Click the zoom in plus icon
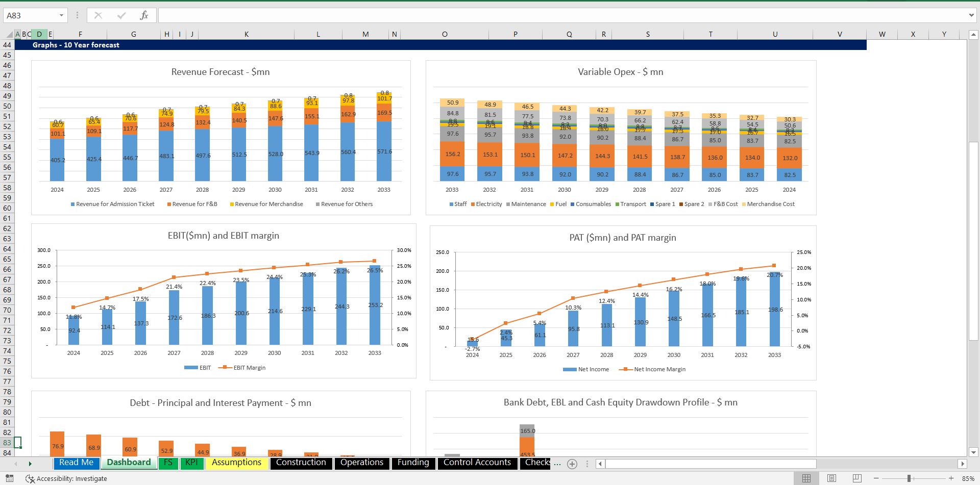 click(x=951, y=478)
